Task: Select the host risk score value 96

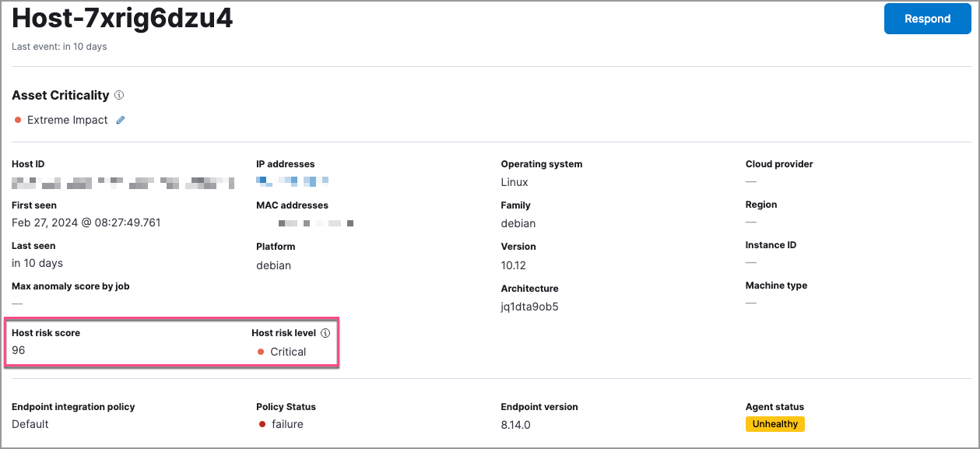Action: [x=16, y=350]
